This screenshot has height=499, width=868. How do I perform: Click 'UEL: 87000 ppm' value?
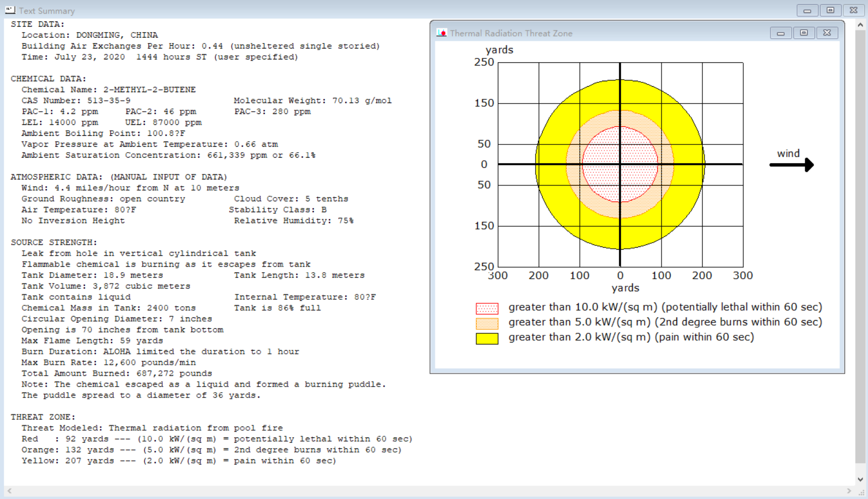(x=163, y=122)
